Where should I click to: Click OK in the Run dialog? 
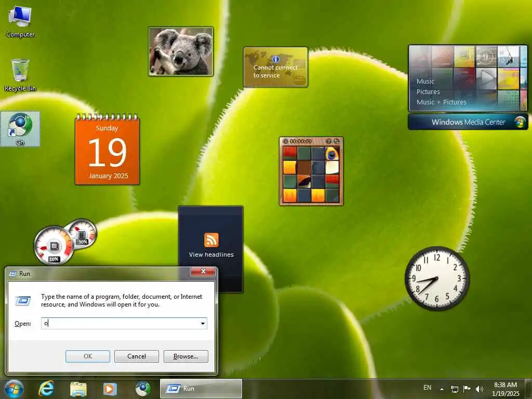(87, 356)
